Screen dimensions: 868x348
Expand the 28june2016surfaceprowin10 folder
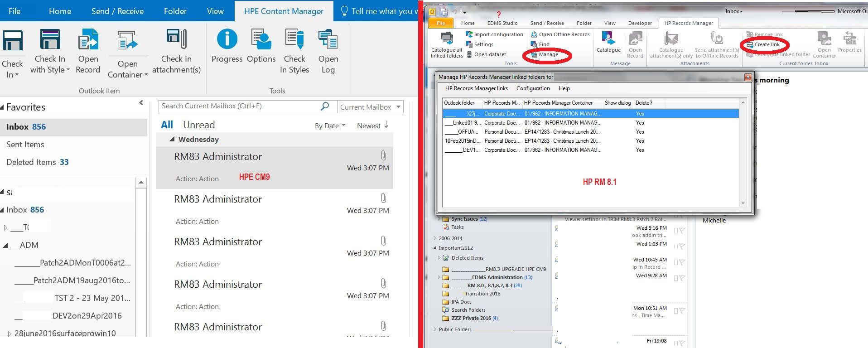[x=9, y=333]
